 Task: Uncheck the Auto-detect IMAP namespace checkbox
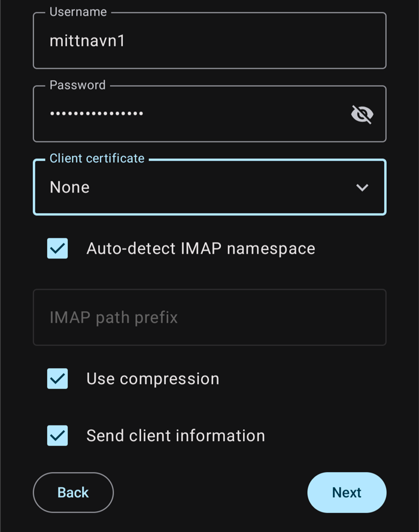[57, 248]
